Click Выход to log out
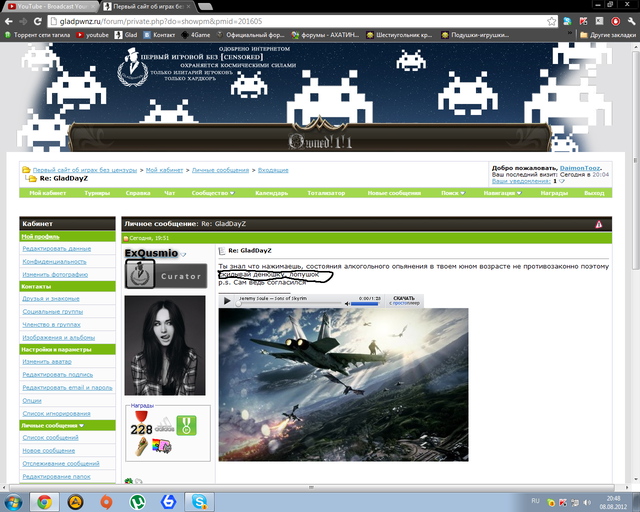This screenshot has width=640, height=512. point(594,193)
